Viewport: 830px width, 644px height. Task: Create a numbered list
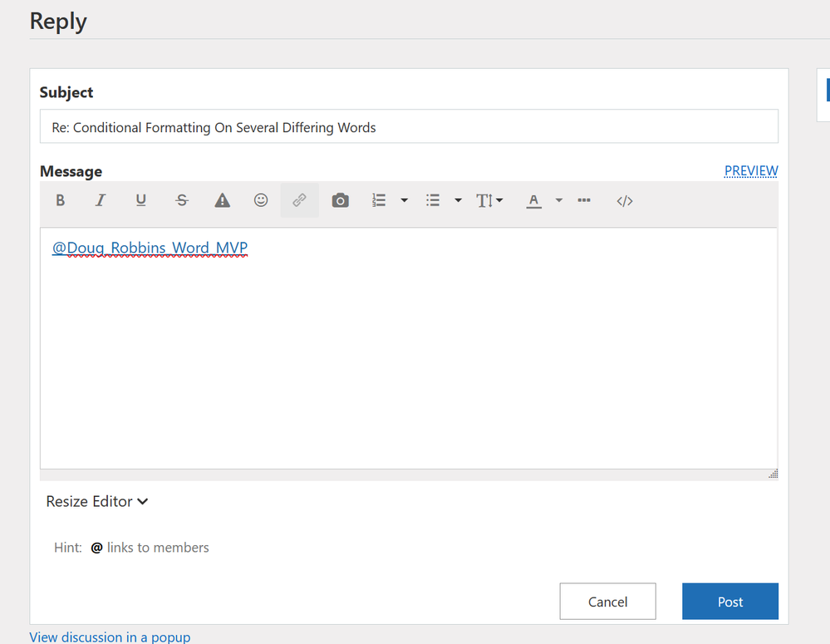click(378, 200)
